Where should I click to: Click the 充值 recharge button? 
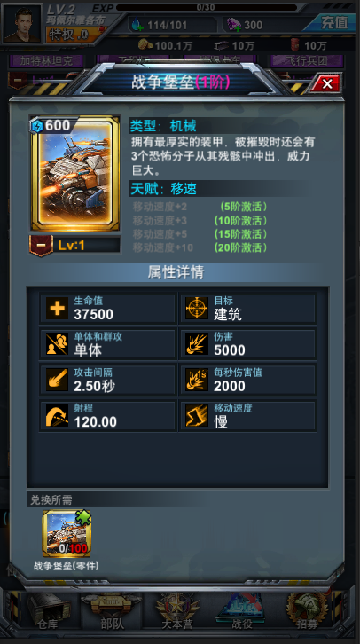(x=333, y=23)
